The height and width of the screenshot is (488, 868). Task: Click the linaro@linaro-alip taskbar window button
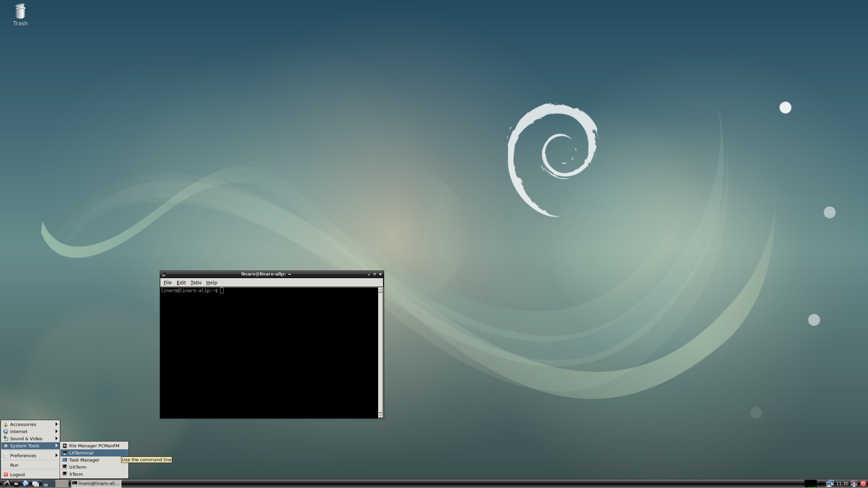tap(96, 484)
